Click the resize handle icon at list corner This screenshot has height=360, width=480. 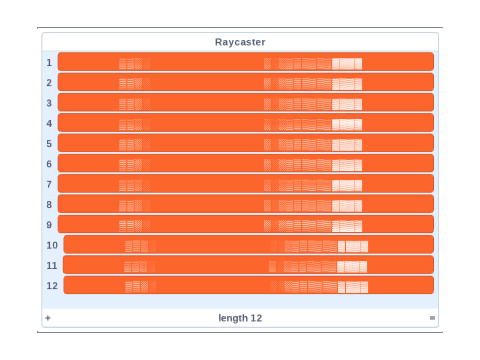[432, 318]
